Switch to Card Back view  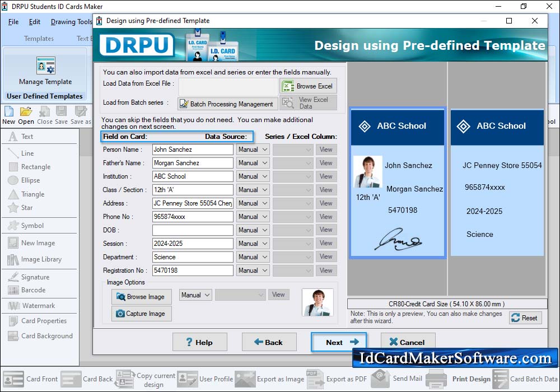87,379
